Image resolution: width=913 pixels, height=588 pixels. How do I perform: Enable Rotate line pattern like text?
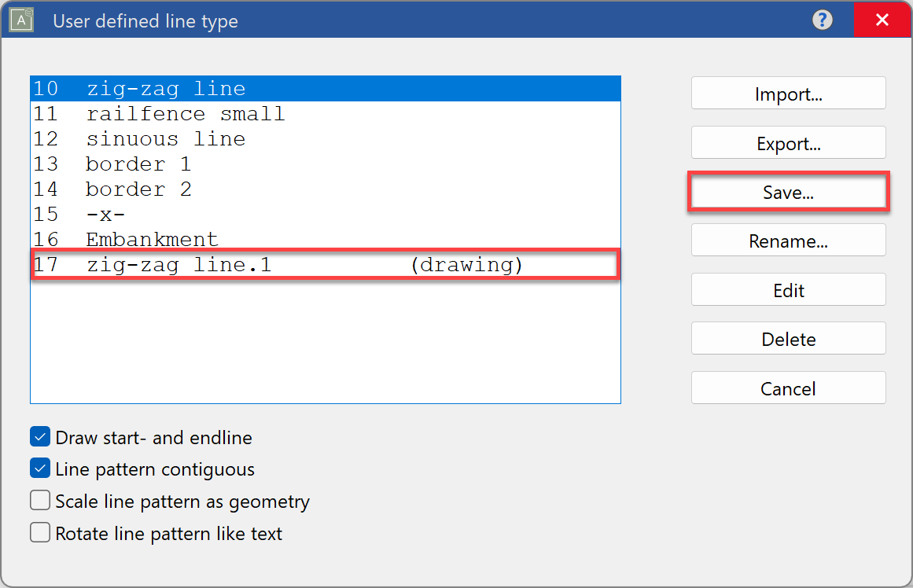(x=39, y=532)
